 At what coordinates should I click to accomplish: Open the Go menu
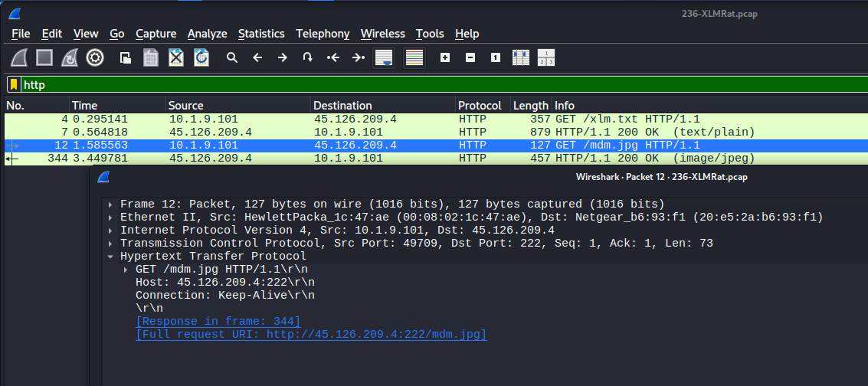[116, 34]
